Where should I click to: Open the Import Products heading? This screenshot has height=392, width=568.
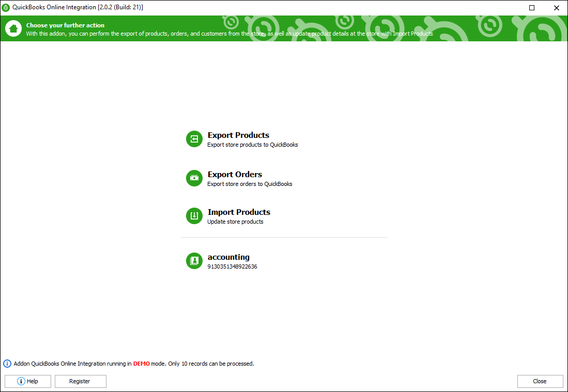click(239, 212)
